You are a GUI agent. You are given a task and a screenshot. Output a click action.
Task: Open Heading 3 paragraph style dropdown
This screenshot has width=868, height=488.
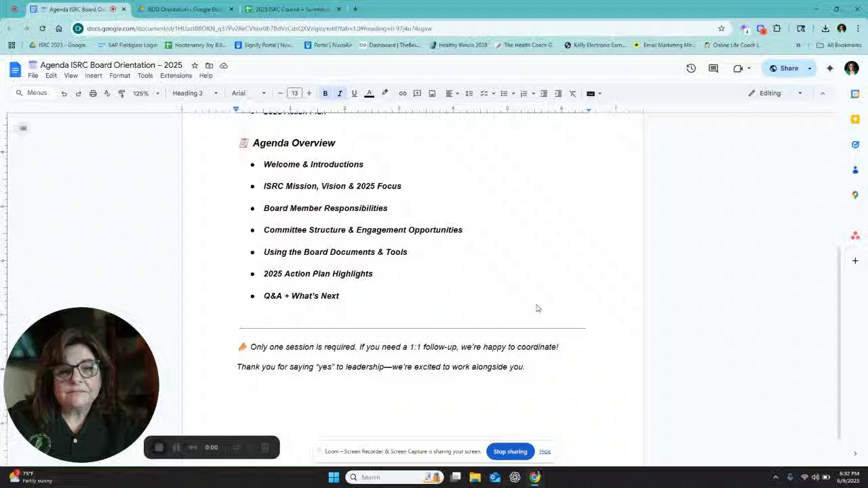click(x=195, y=94)
